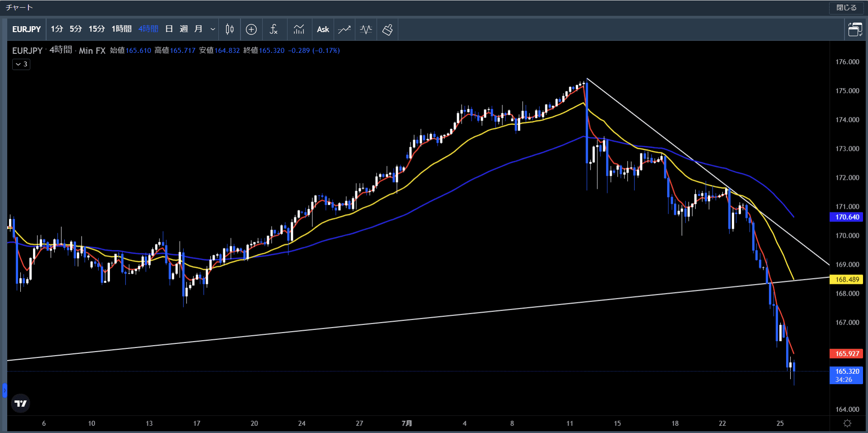Screen dimensions: 868x433
Task: Open the indicator templates chart icon
Action: tap(299, 29)
